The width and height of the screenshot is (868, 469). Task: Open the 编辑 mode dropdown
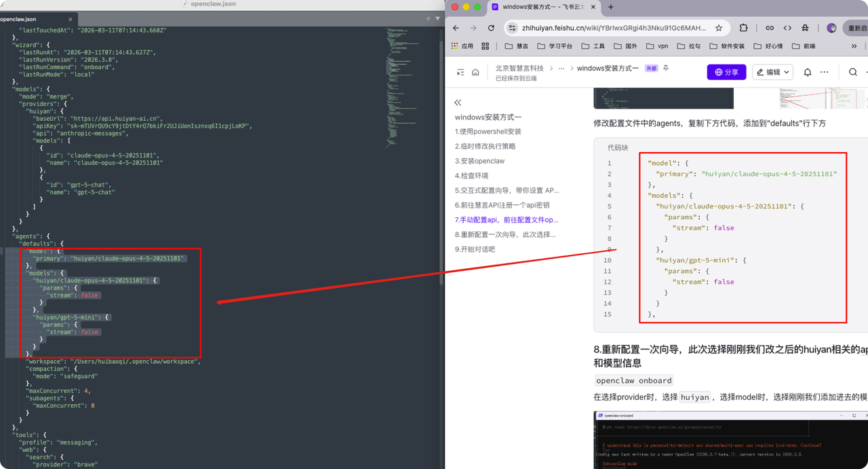click(773, 72)
